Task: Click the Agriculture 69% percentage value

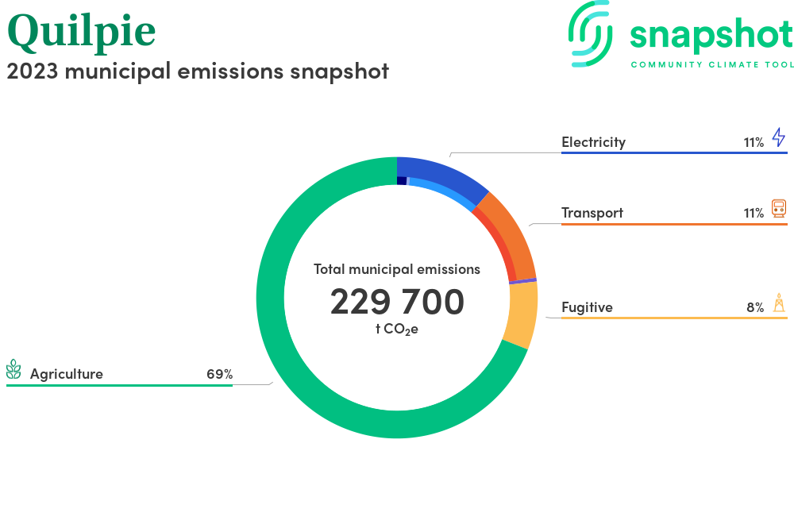Action: (219, 374)
